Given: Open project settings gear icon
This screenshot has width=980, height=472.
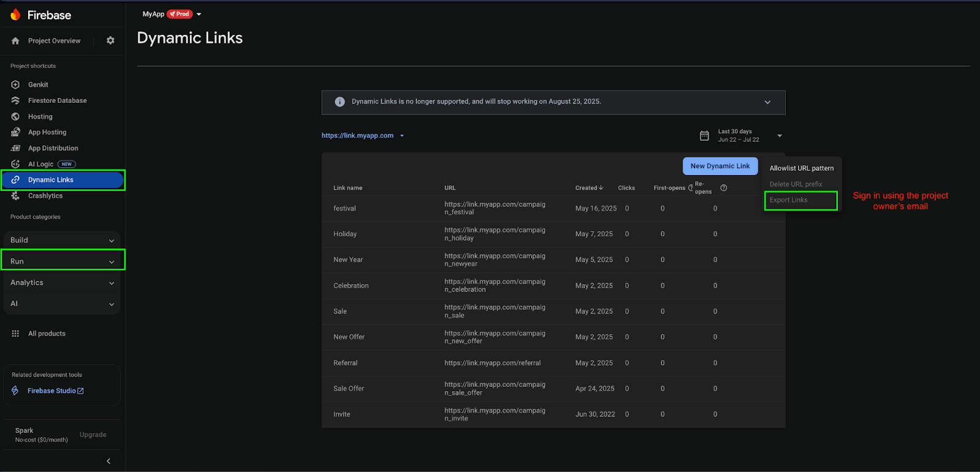Looking at the screenshot, I should coord(110,40).
